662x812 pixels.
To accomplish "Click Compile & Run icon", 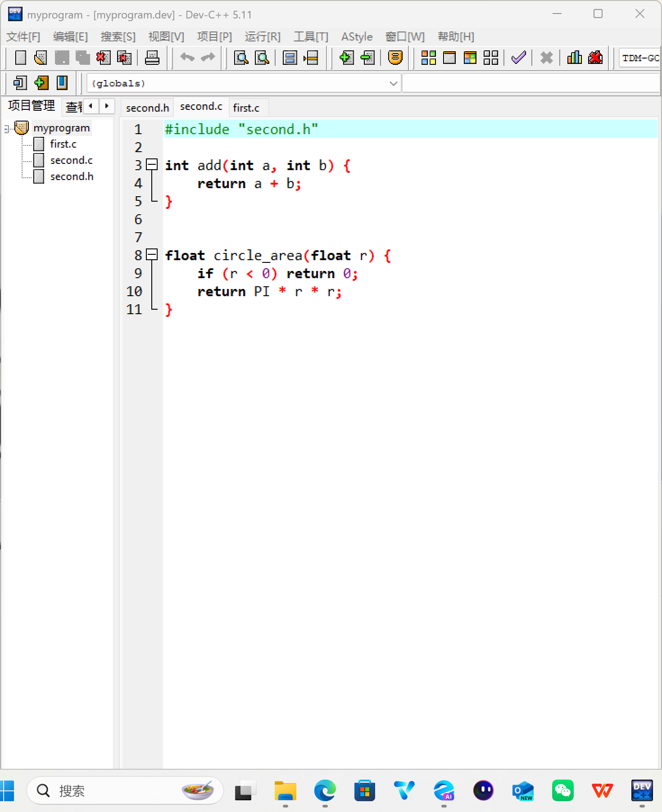I will 470,58.
